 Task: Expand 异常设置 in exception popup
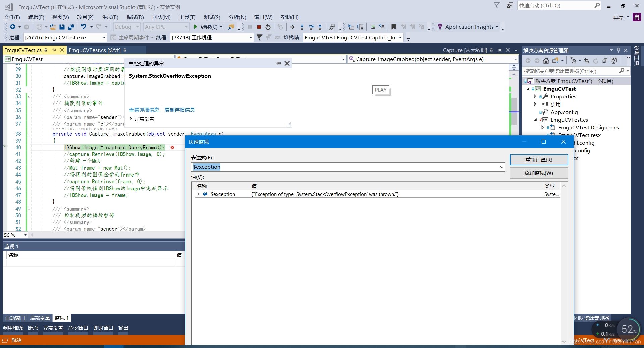click(x=131, y=119)
